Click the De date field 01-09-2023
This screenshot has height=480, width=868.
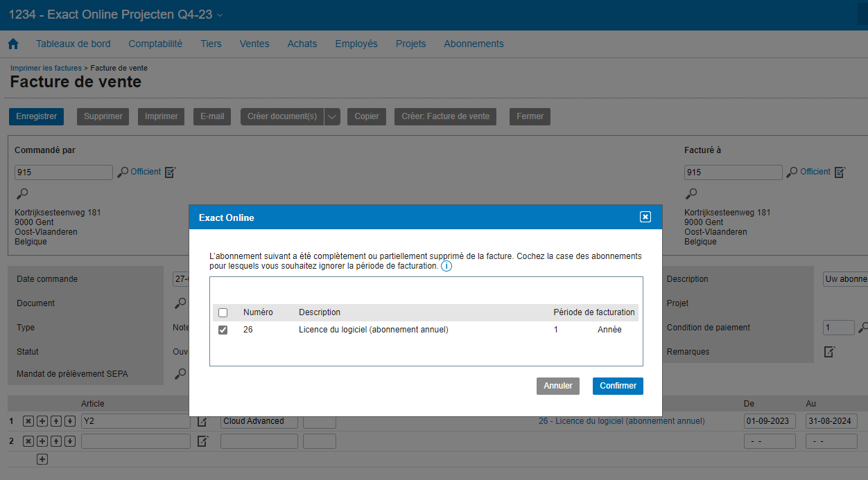(770, 421)
